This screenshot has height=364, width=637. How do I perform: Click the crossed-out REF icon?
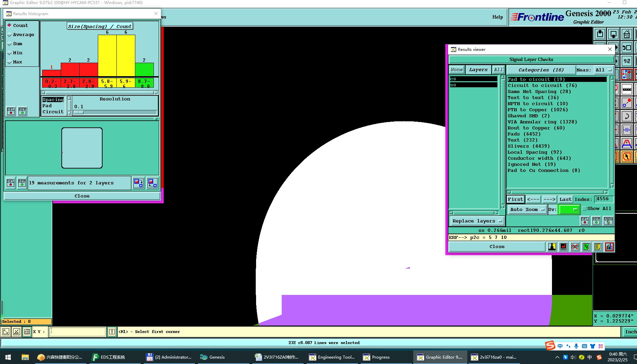[x=575, y=247]
